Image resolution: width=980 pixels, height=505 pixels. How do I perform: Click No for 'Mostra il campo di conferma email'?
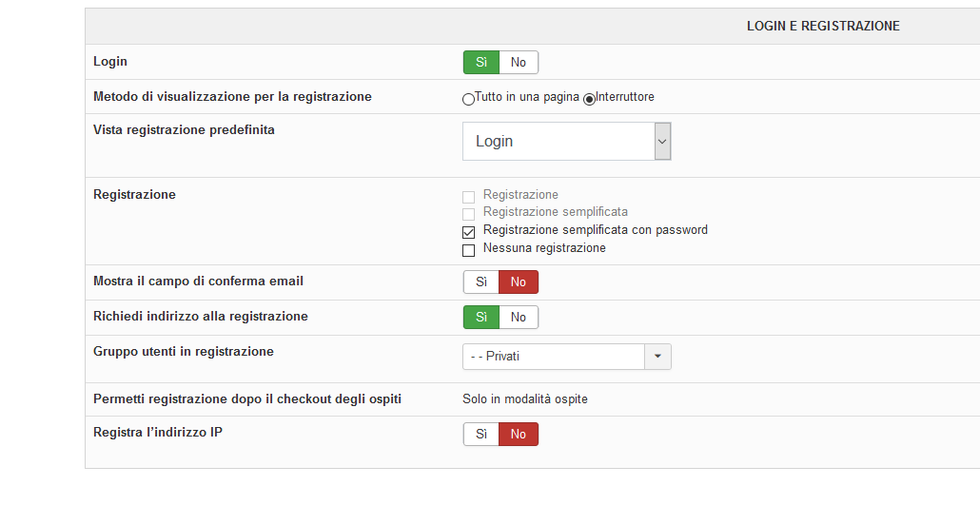519,282
